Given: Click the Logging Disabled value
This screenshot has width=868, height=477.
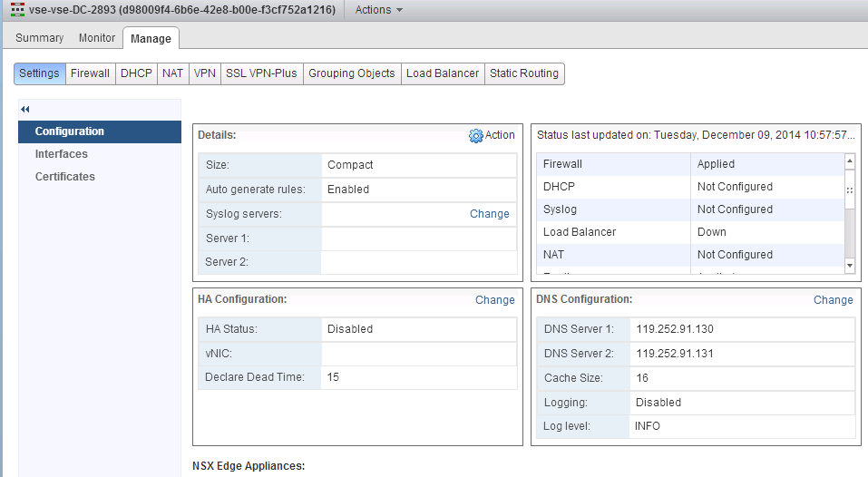Looking at the screenshot, I should point(658,403).
